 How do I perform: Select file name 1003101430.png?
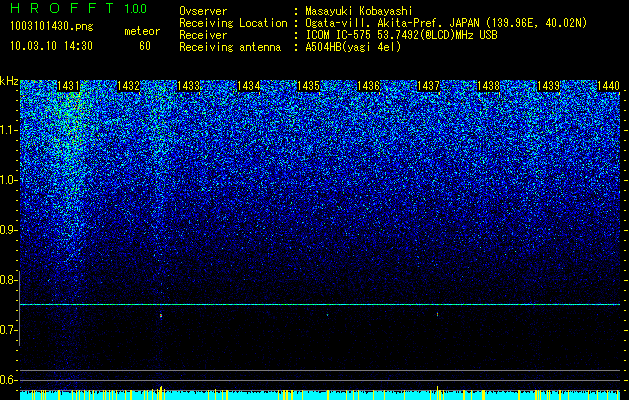click(52, 27)
